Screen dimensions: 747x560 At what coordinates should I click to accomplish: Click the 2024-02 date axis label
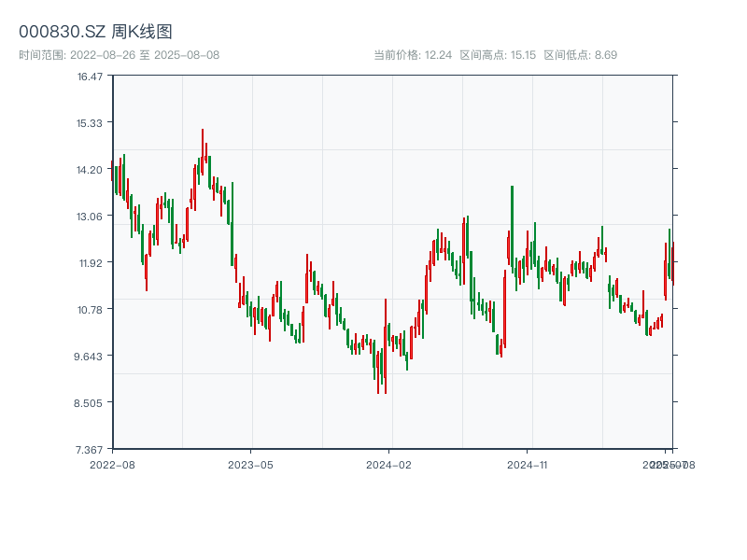[389, 464]
